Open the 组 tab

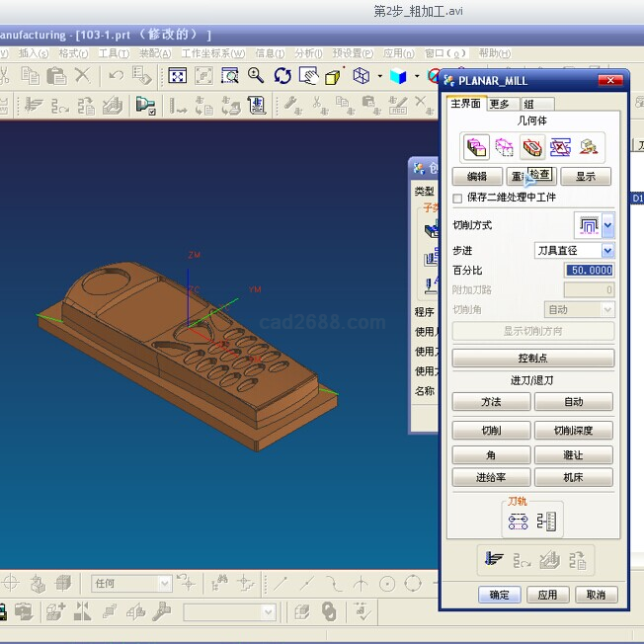[x=529, y=104]
